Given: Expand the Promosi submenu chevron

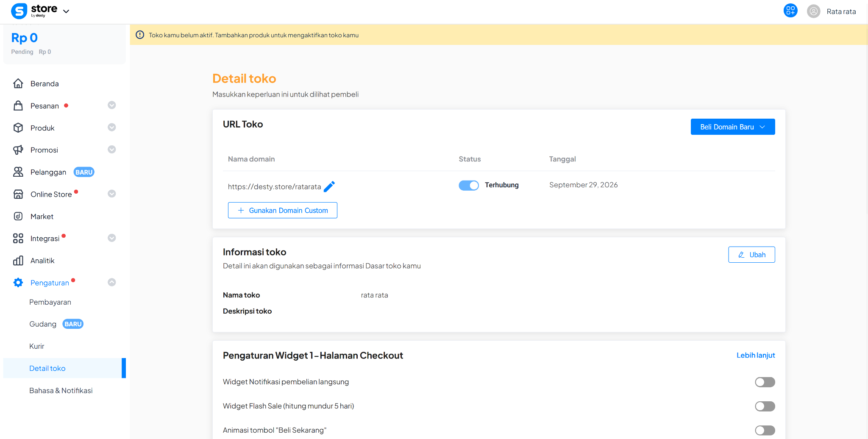Looking at the screenshot, I should pos(112,149).
